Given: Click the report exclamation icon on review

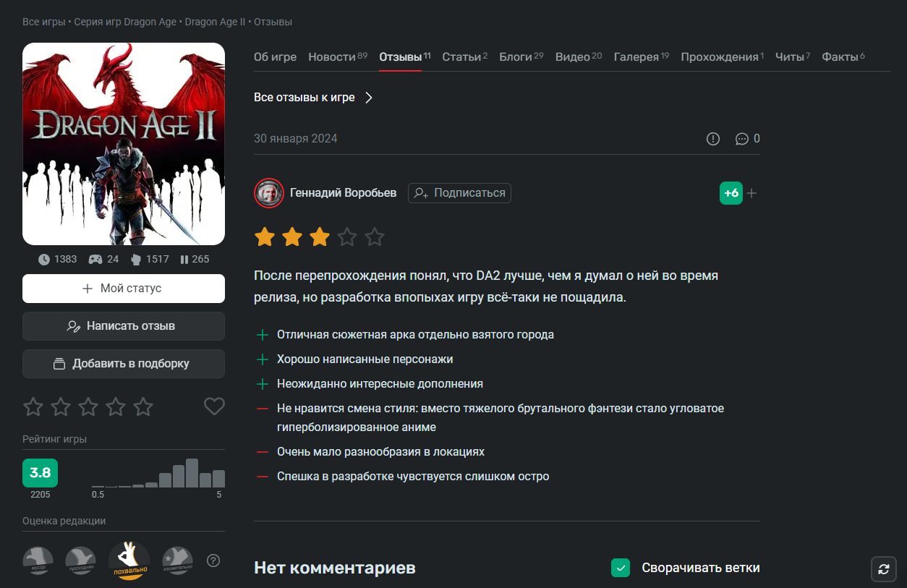Looking at the screenshot, I should [713, 139].
